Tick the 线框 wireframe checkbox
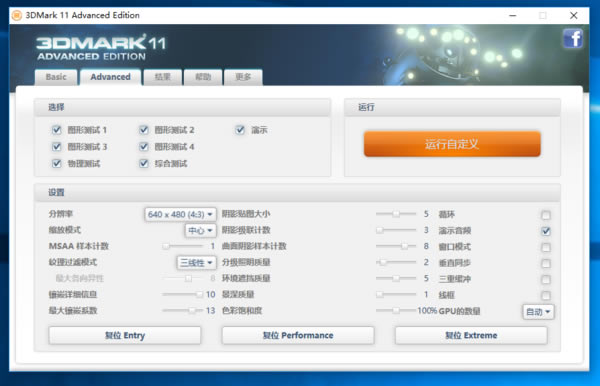The width and height of the screenshot is (600, 386). (x=546, y=296)
